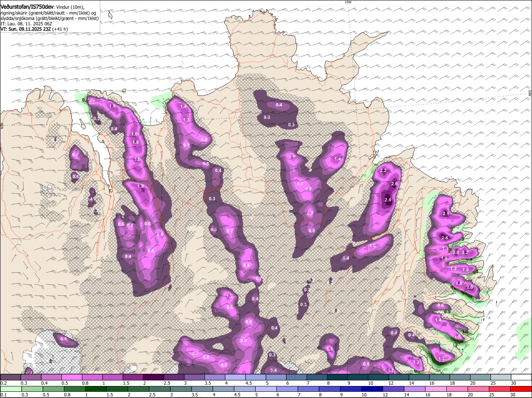Pick the pale grey 25 swatch in upper legend
Screen dimensions: 532x398
pyautogui.click(x=501, y=377)
